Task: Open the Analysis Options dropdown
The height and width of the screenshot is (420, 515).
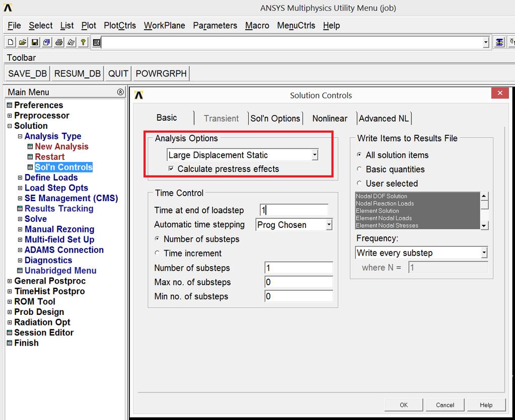Action: pos(315,155)
